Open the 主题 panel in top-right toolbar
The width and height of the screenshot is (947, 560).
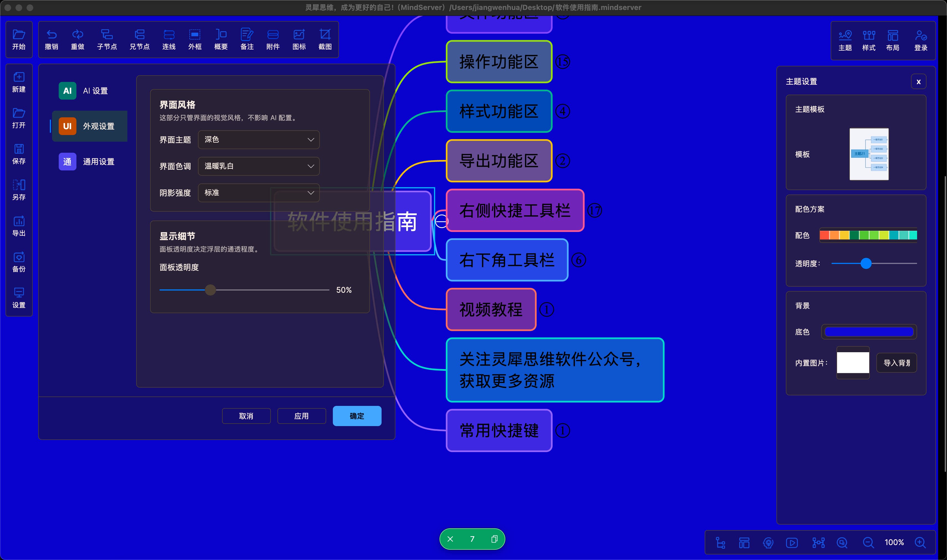[845, 40]
